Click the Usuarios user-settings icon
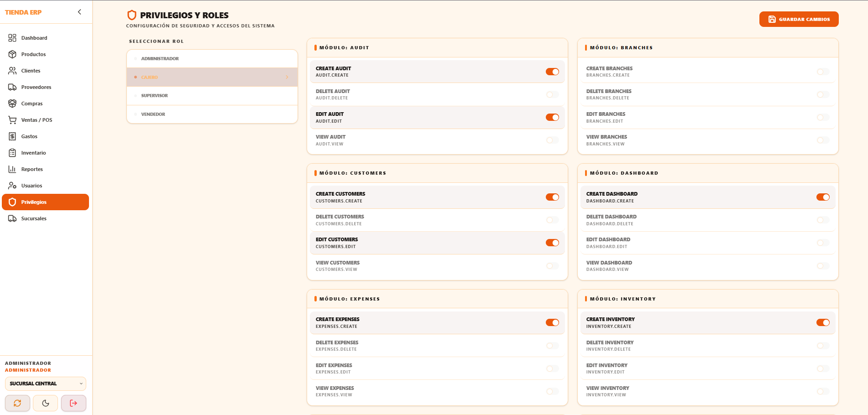The height and width of the screenshot is (415, 868). pyautogui.click(x=12, y=186)
